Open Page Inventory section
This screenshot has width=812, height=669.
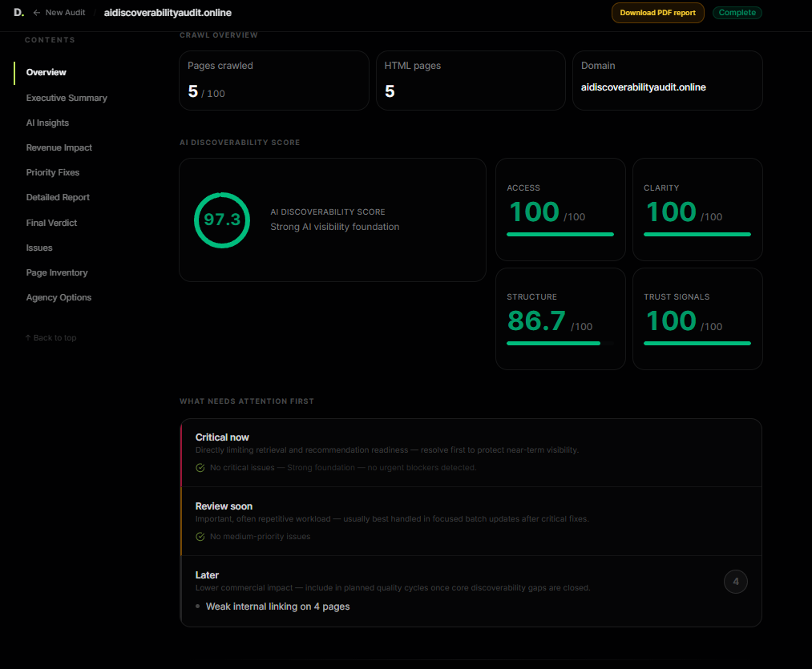57,272
